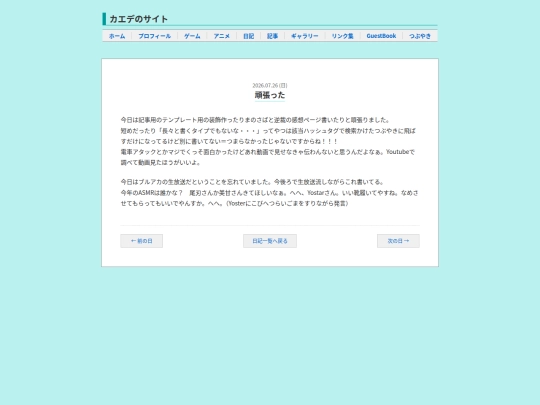The image size is (540, 405).
Task: Click the diary title 頑張った
Action: 270,95
